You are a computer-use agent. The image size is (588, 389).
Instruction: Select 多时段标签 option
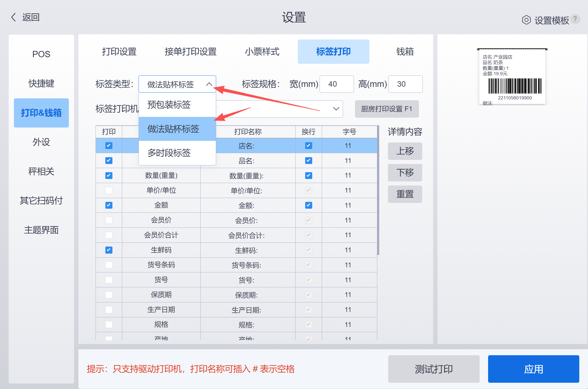(177, 153)
